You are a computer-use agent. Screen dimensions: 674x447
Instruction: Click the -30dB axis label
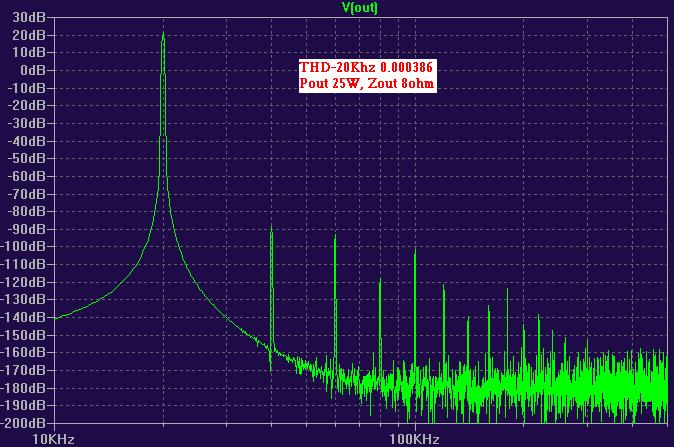[27, 123]
